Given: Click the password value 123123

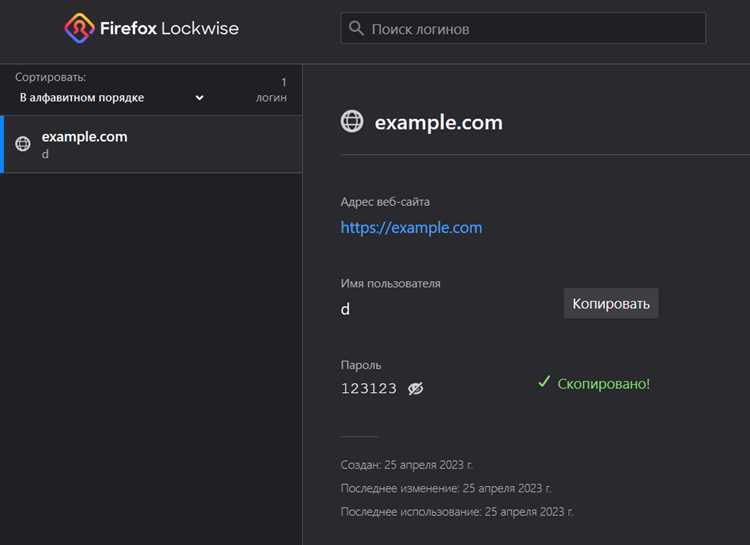Looking at the screenshot, I should 369,389.
